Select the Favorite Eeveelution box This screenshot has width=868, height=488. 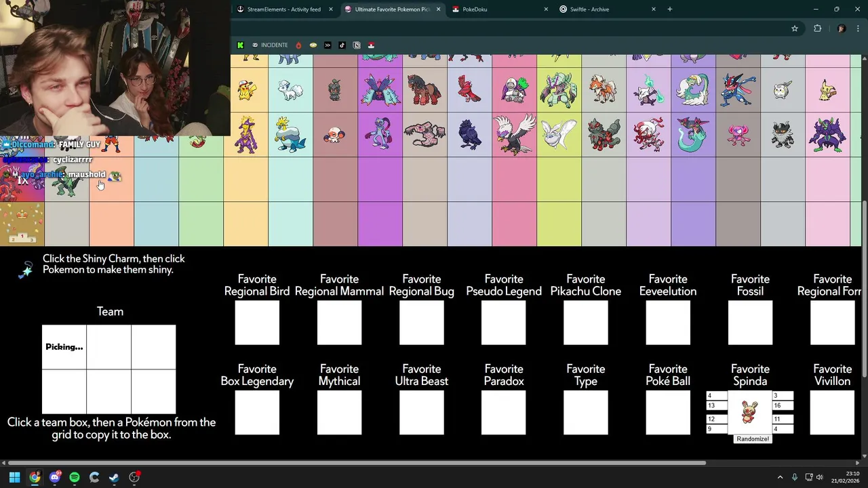[x=668, y=323]
